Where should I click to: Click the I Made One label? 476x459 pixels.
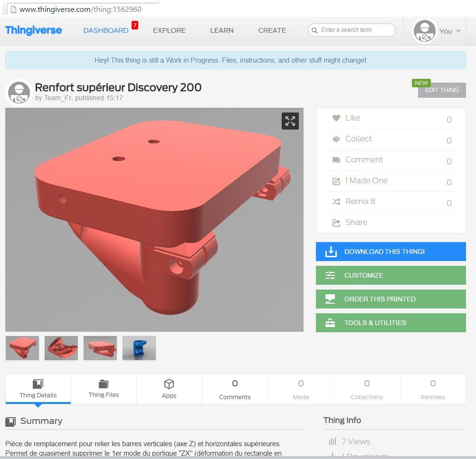366,181
